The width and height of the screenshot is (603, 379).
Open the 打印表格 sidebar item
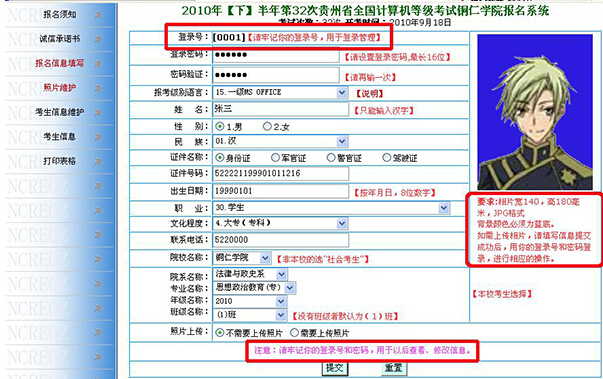(60, 161)
